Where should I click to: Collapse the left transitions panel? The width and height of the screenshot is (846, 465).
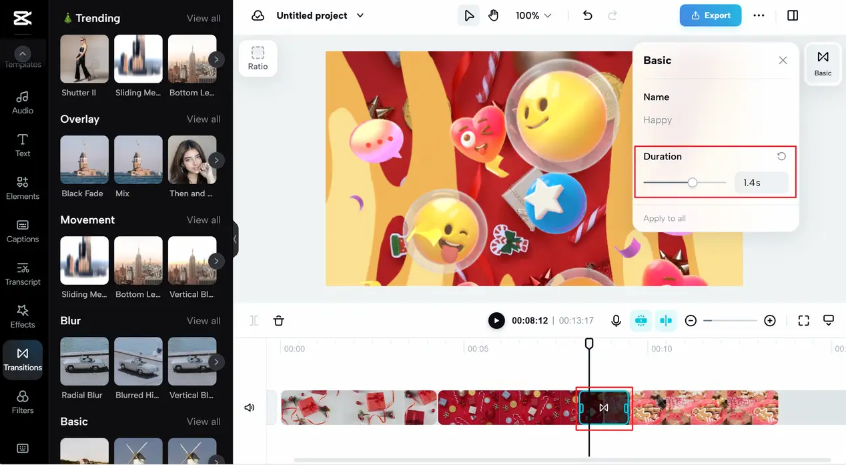pyautogui.click(x=235, y=238)
